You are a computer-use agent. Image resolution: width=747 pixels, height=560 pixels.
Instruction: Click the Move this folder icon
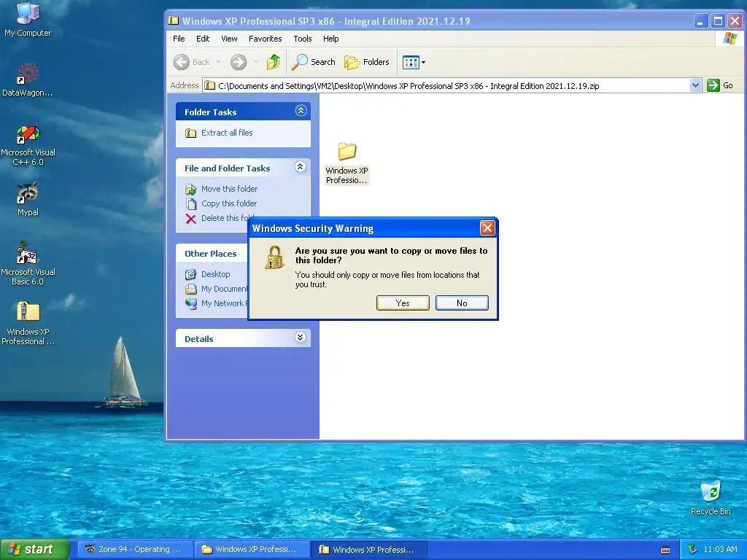(190, 190)
